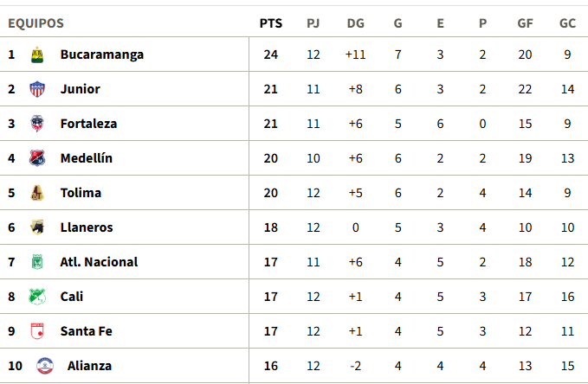Screen dimensions: 588x384
Task: Click the PTS column header
Action: [x=270, y=23]
